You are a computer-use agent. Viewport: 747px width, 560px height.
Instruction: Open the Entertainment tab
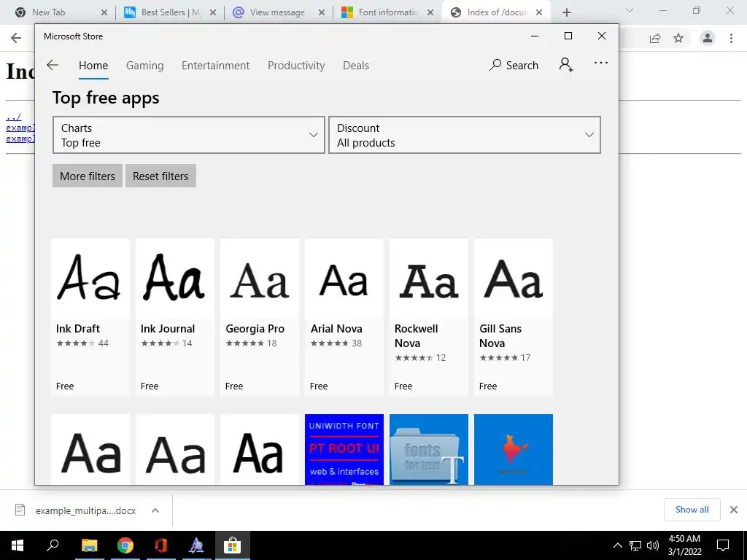point(215,65)
